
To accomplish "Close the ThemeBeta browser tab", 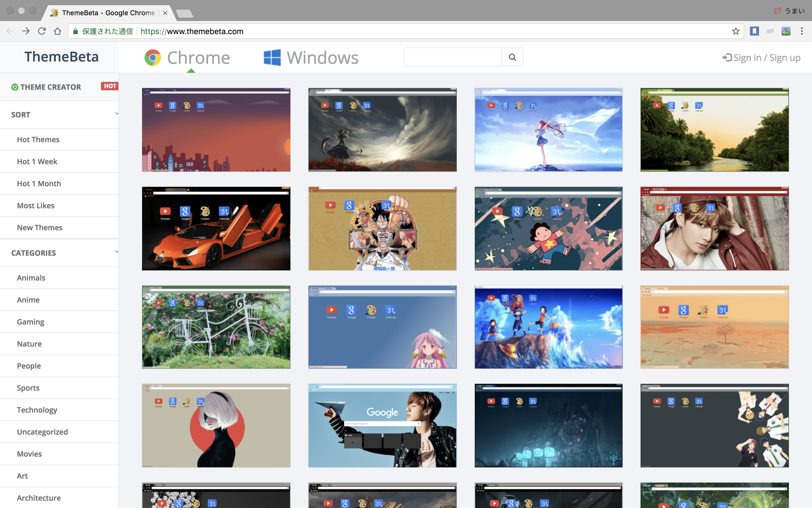I will pos(165,13).
